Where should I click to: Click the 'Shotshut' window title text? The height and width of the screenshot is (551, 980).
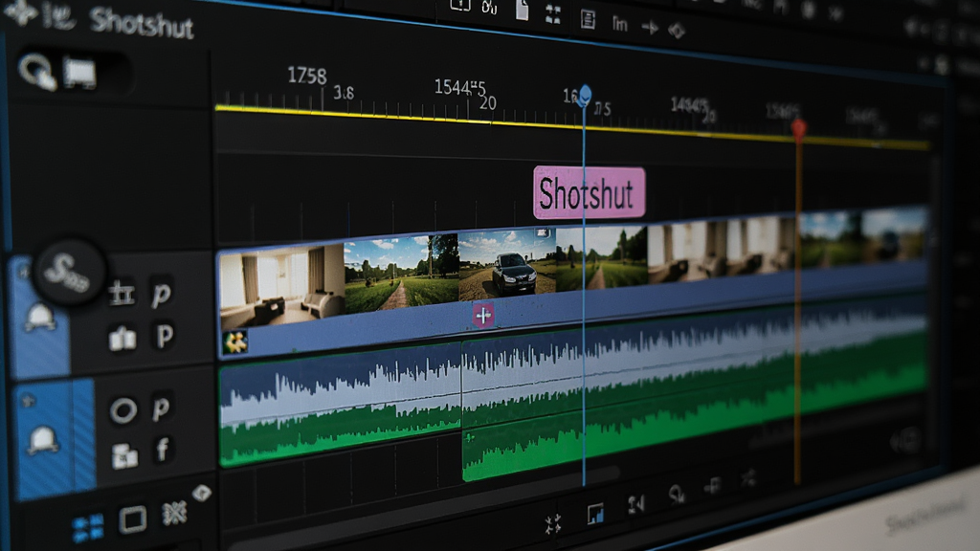[142, 23]
